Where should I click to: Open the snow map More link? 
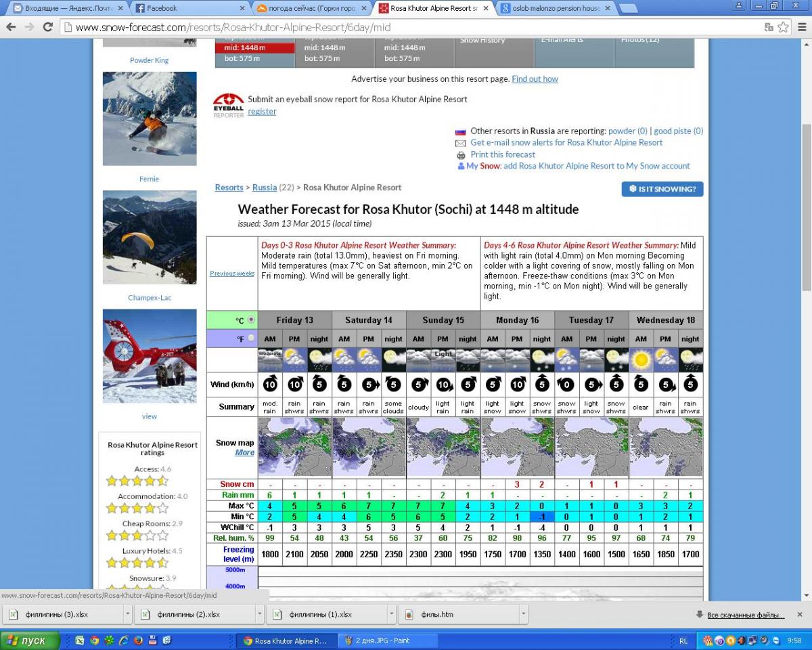245,453
